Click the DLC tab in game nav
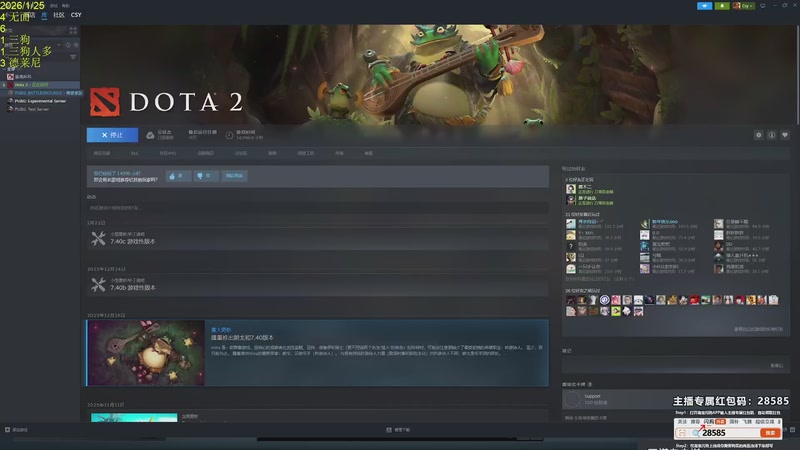 tap(135, 153)
